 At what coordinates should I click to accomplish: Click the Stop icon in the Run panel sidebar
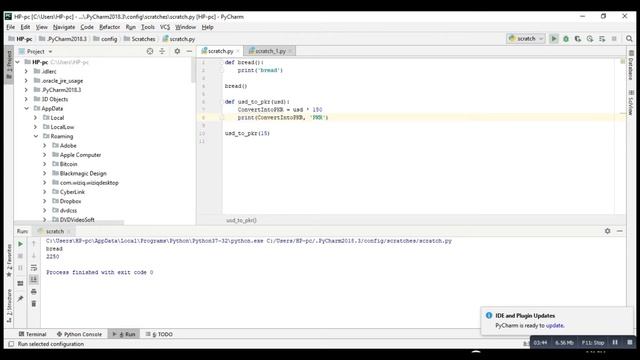(x=20, y=256)
